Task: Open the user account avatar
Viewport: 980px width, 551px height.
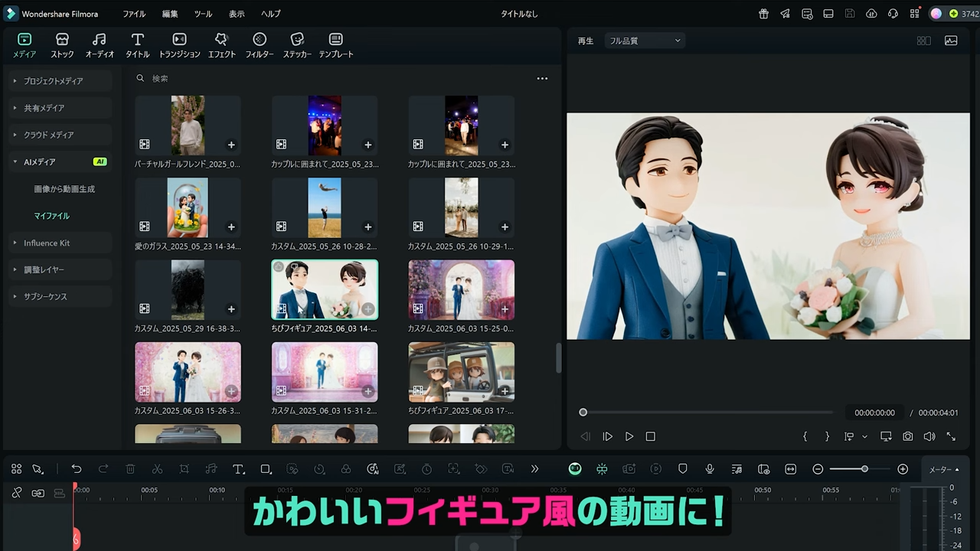Action: click(x=936, y=14)
